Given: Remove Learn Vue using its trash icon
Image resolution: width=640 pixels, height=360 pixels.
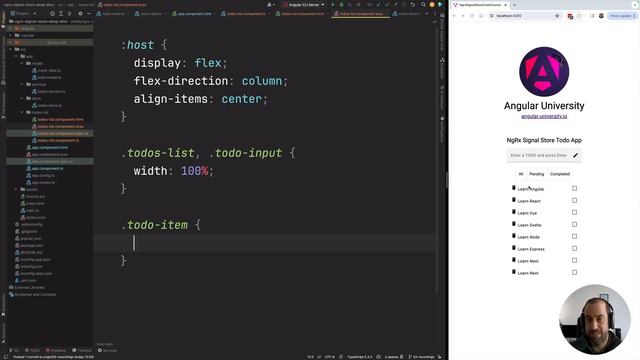Looking at the screenshot, I should point(513,212).
